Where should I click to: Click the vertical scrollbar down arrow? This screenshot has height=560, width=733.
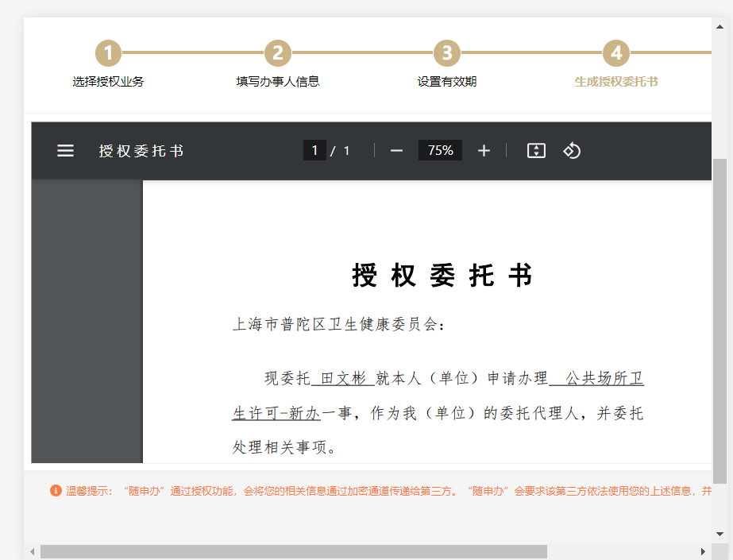(x=720, y=534)
